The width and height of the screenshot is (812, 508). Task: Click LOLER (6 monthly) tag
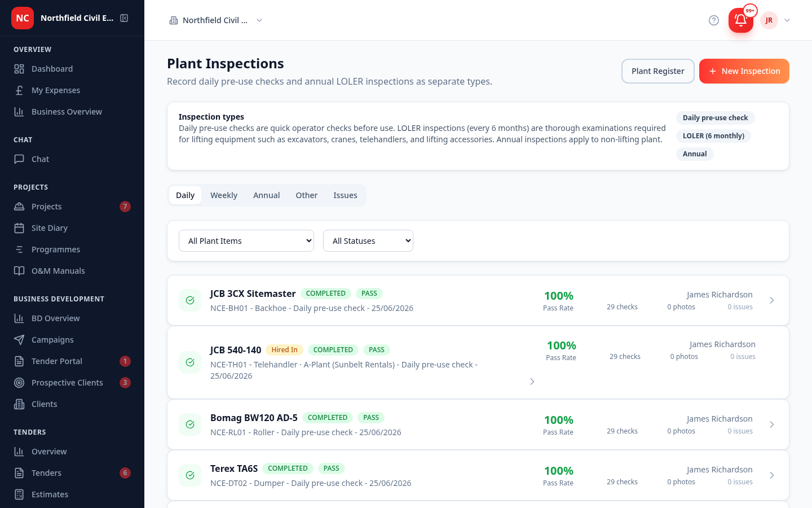click(713, 136)
